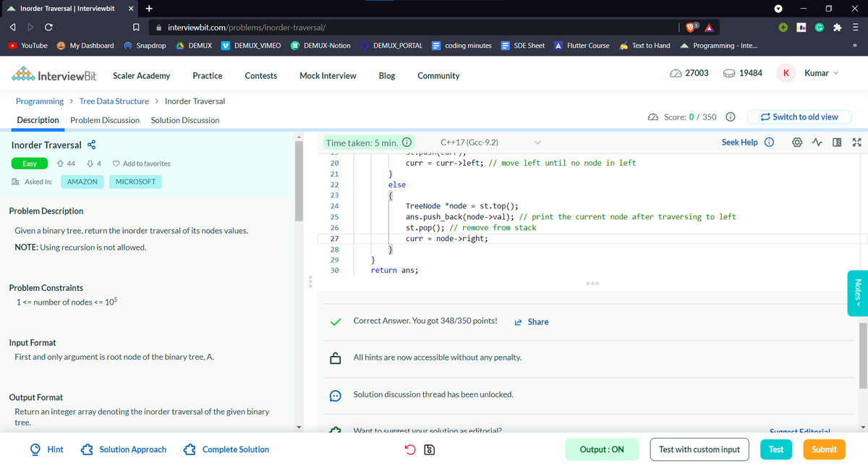Downvote the problem with 4 votes

point(90,164)
